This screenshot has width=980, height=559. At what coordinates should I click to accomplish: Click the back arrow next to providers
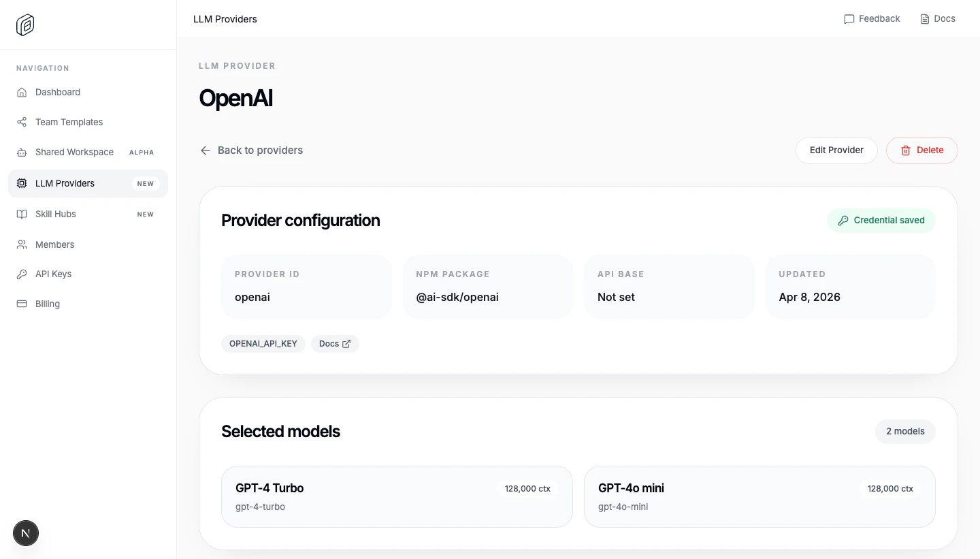(206, 150)
